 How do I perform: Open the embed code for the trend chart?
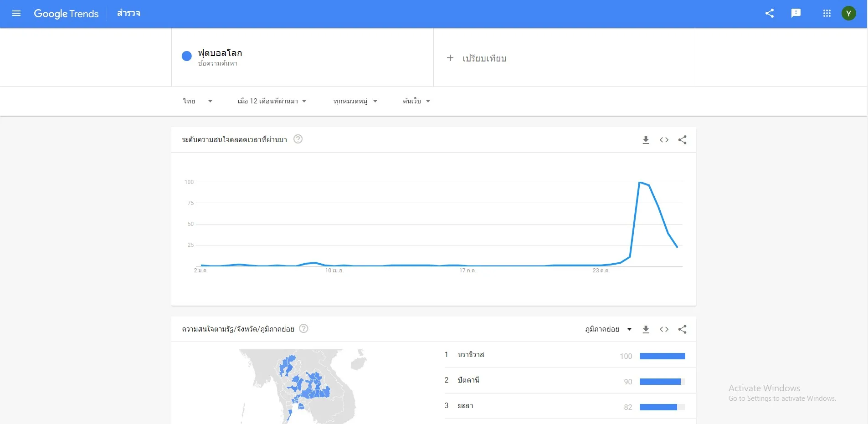[664, 140]
